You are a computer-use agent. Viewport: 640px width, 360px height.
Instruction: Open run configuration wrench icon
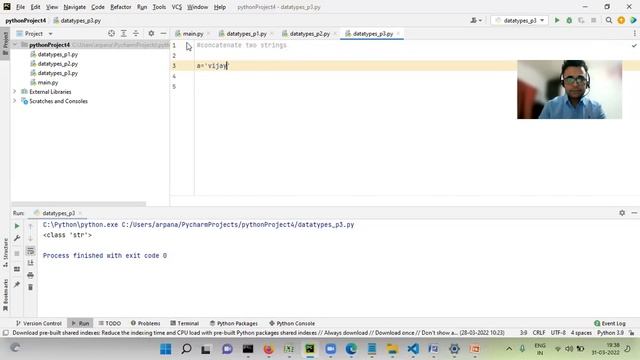tap(17, 238)
